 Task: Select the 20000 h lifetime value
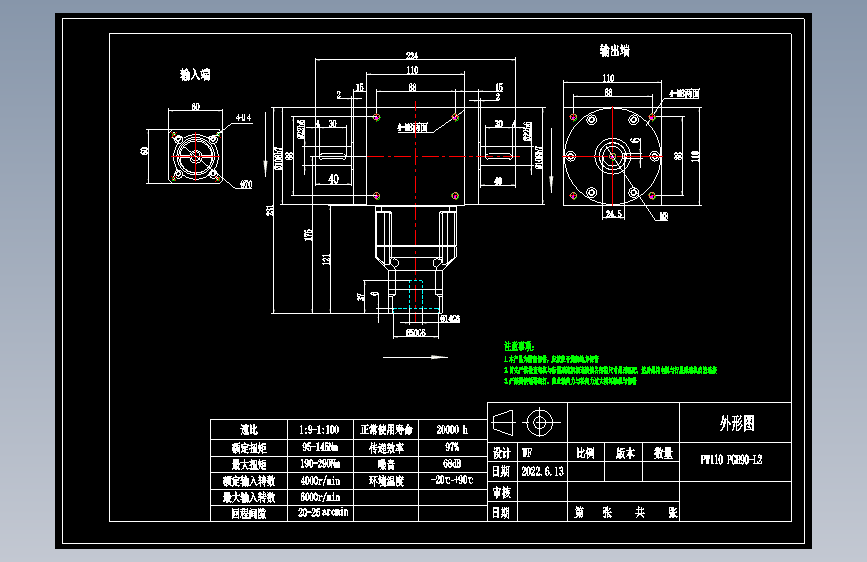452,429
